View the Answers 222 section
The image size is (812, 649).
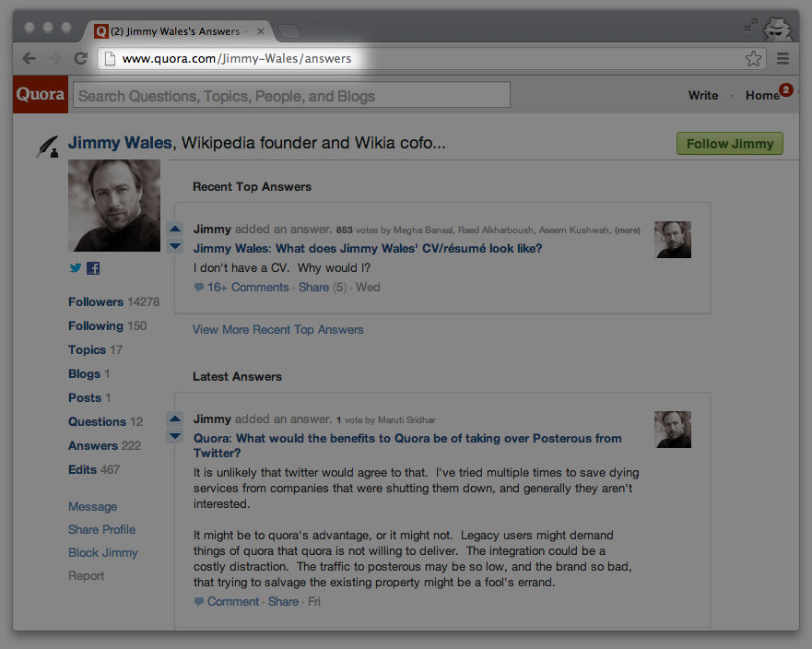click(104, 445)
